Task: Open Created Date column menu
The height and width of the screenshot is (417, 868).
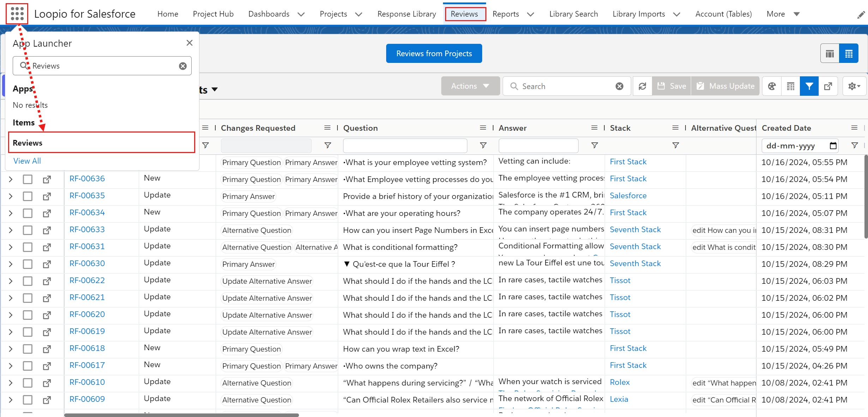Action: tap(854, 128)
